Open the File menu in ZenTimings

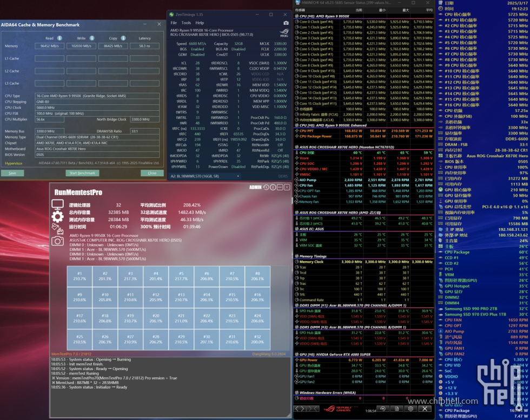click(174, 23)
